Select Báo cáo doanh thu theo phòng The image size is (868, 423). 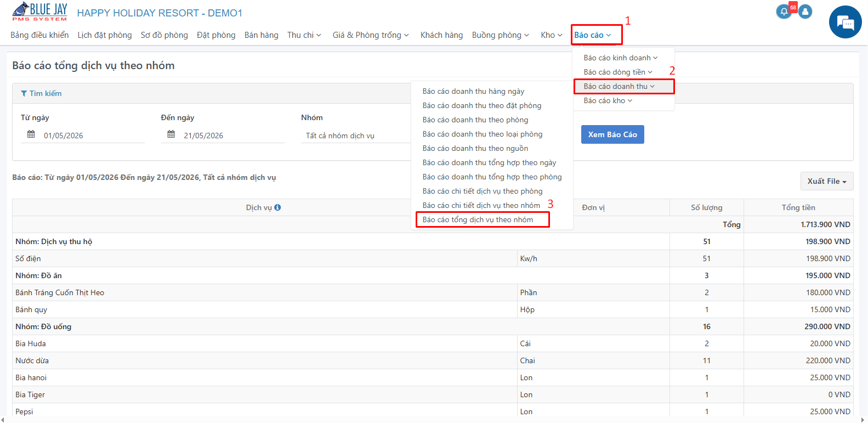[475, 120]
